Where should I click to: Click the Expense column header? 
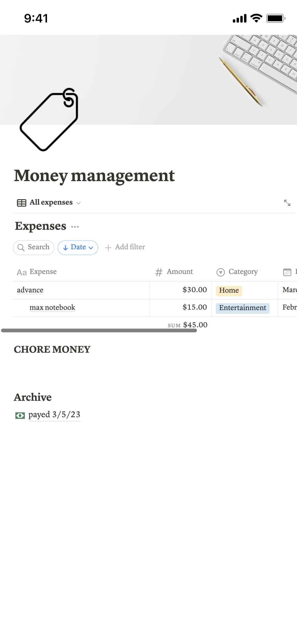pyautogui.click(x=43, y=272)
